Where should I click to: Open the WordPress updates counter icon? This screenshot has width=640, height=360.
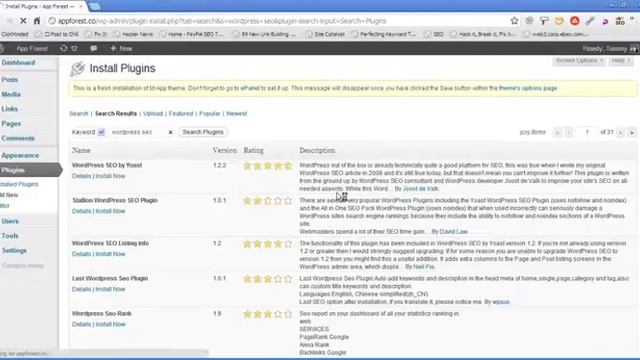pyautogui.click(x=69, y=48)
